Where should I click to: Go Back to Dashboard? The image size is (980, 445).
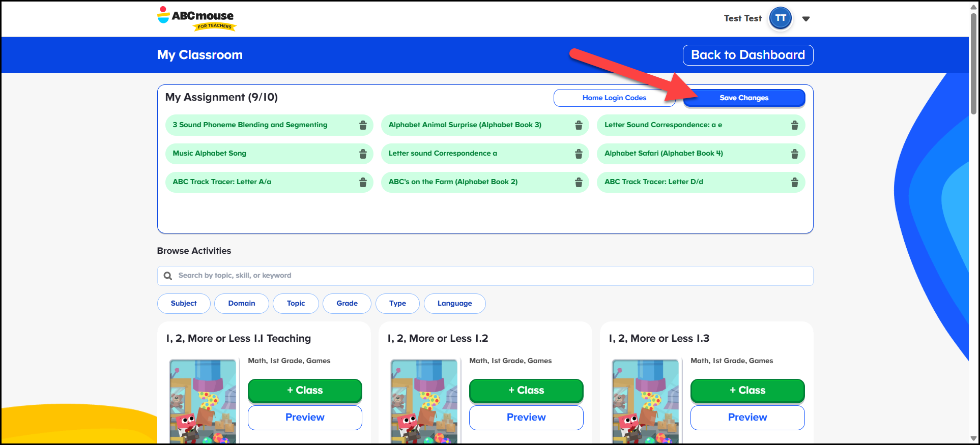pos(748,55)
